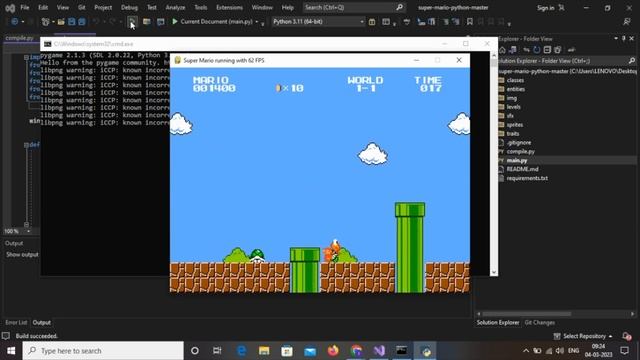Viewport: 640px width, 360px height.
Task: Click the Refresh icon in Solution Explorer toolbar
Action: [x=537, y=50]
